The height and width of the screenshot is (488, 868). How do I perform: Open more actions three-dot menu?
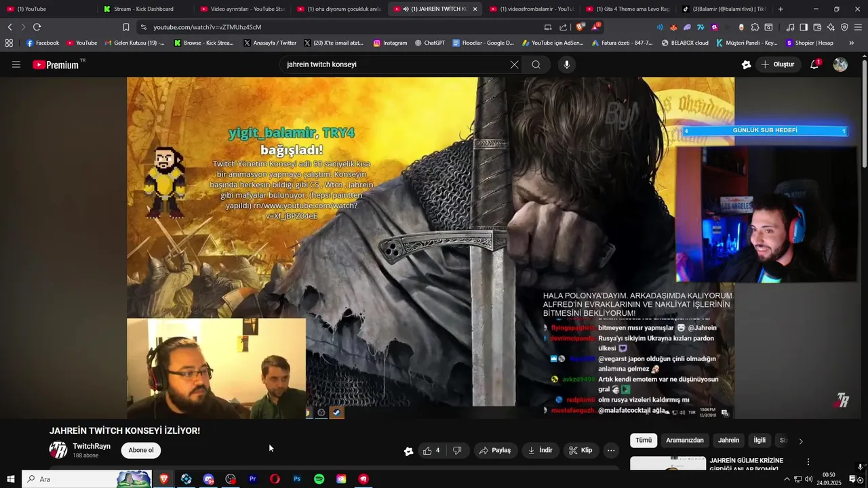[611, 450]
